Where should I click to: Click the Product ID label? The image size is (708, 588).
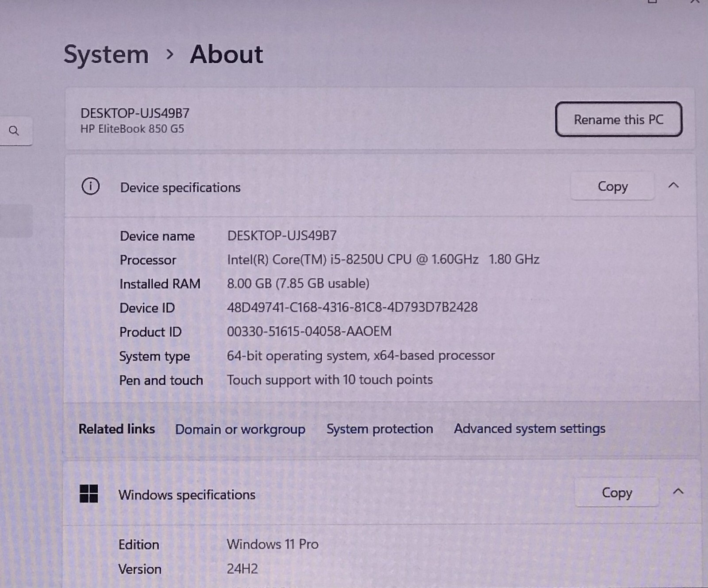150,332
